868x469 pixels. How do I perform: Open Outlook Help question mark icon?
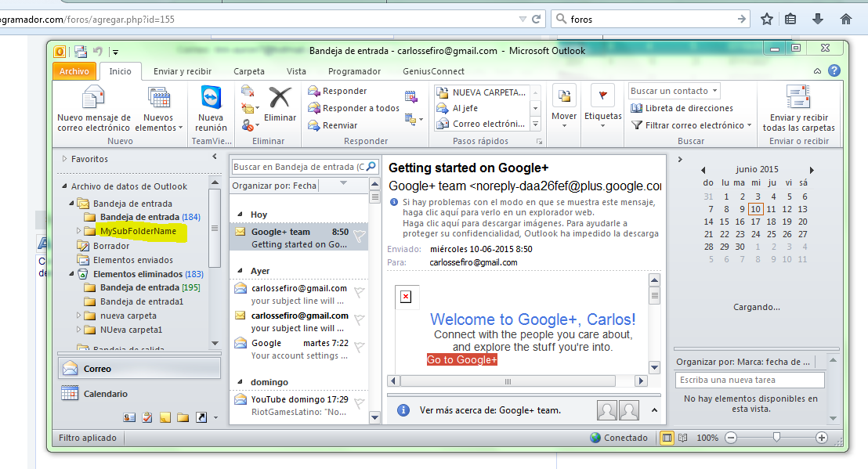tap(834, 70)
